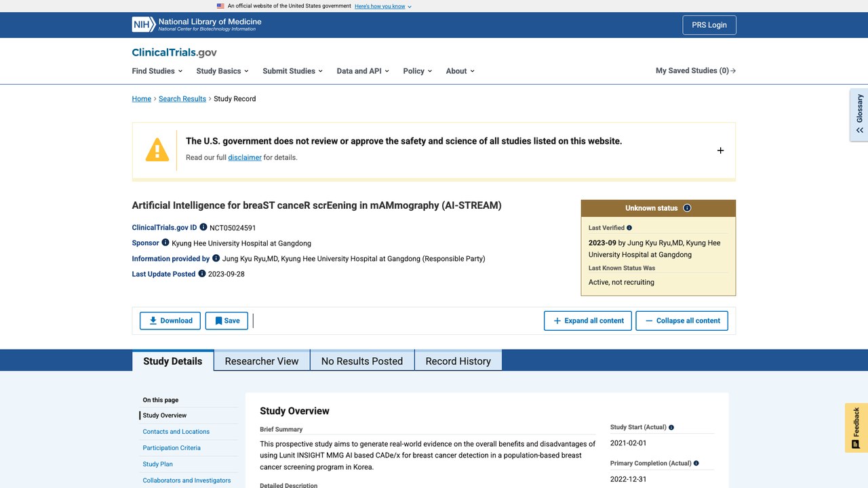This screenshot has height=488, width=868.
Task: Click info icon beside Information provided by
Action: (216, 258)
